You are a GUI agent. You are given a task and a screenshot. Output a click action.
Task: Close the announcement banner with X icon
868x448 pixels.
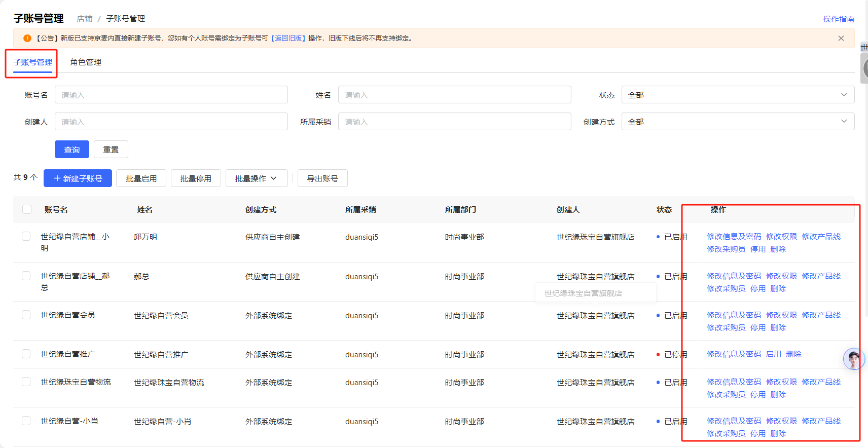[x=841, y=39]
